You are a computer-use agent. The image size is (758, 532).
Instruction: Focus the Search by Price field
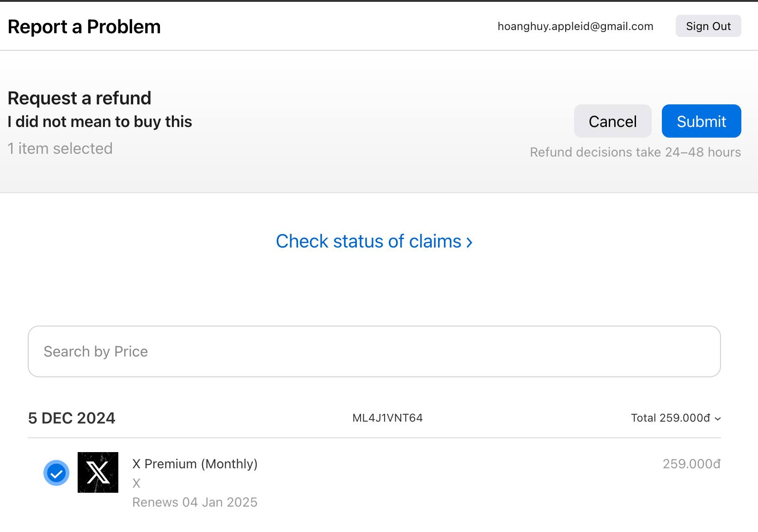pos(374,351)
